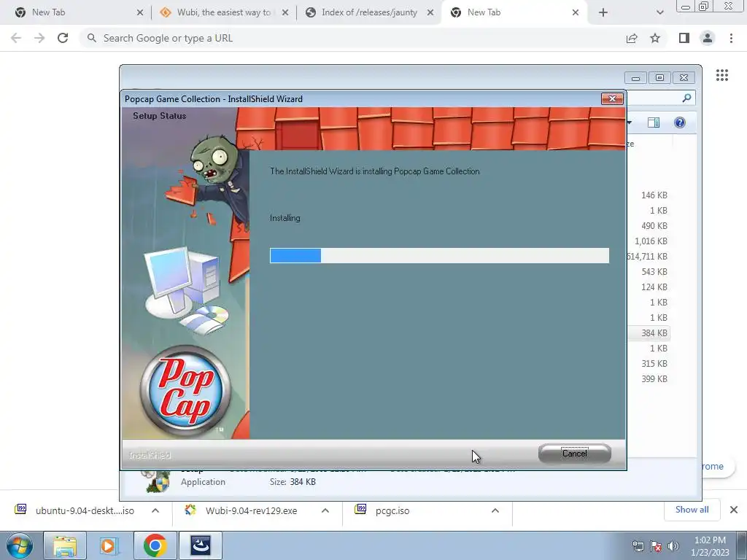This screenshot has width=747, height=560.
Task: Expand the tab search dropdown
Action: point(659,13)
